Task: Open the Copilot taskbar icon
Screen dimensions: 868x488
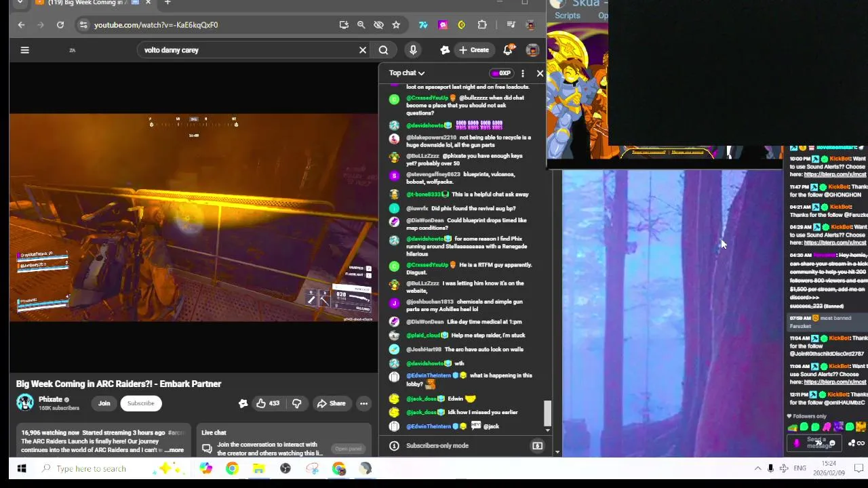Action: 205,468
